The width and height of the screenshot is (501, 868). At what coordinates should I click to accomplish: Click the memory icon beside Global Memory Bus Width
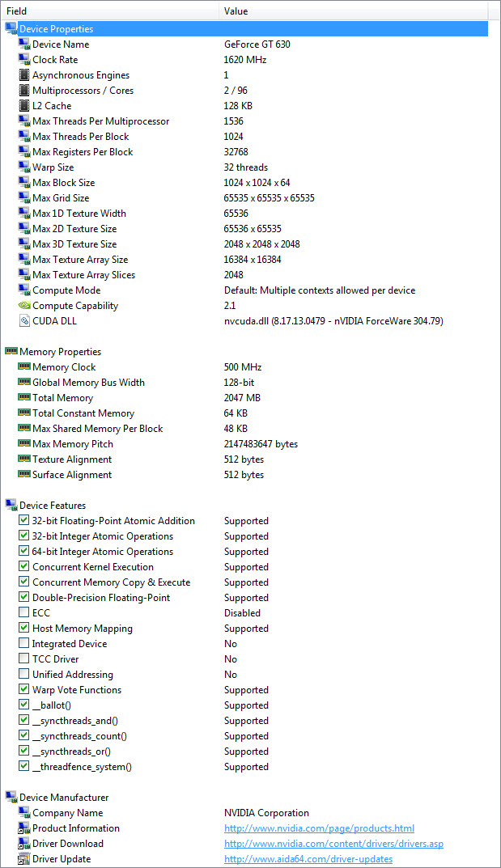pyautogui.click(x=23, y=382)
